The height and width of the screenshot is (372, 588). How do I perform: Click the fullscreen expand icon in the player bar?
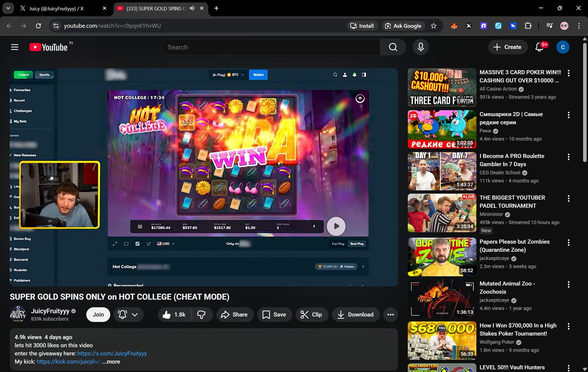(x=115, y=244)
